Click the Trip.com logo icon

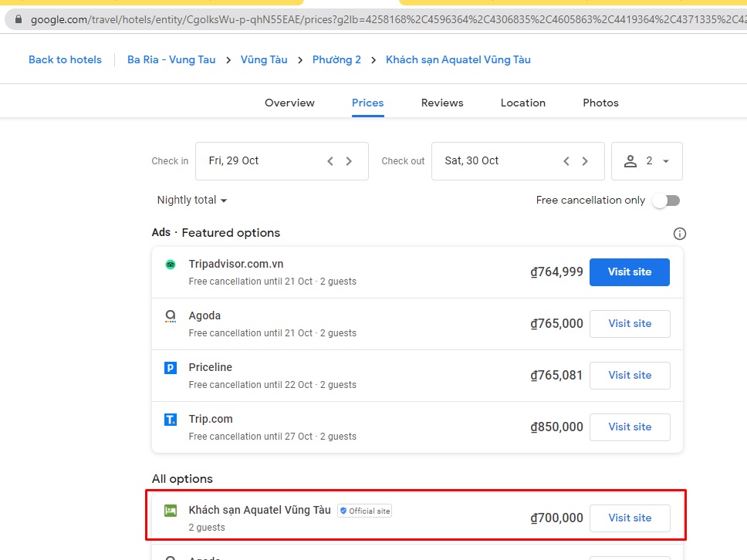point(169,419)
